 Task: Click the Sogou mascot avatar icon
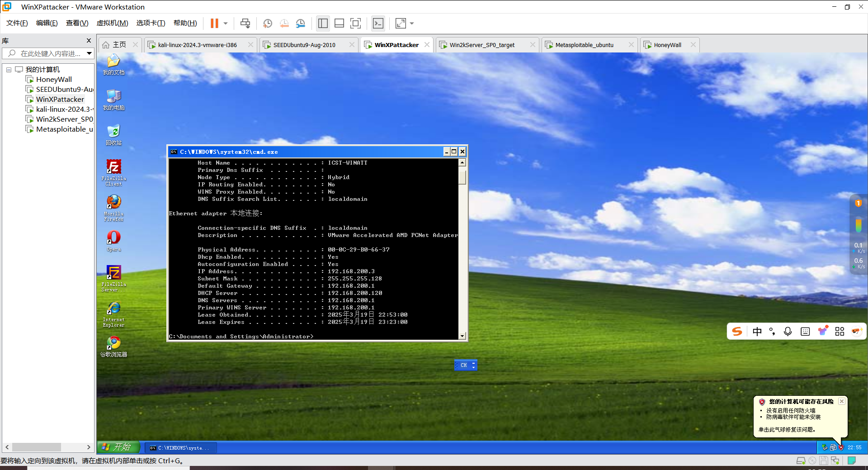pyautogui.click(x=857, y=331)
